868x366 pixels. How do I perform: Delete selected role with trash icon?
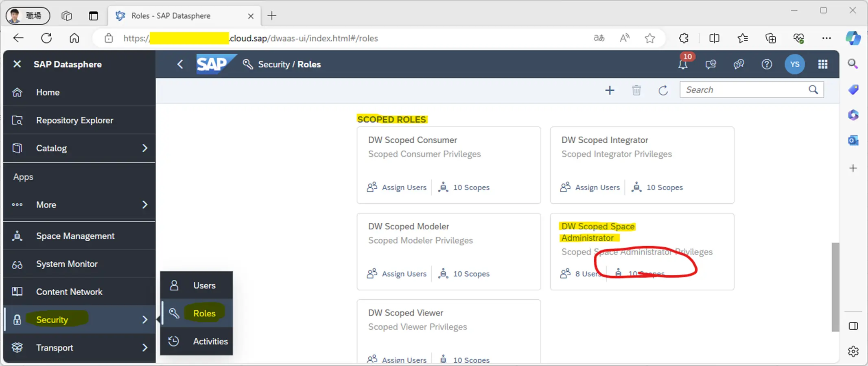click(x=636, y=90)
